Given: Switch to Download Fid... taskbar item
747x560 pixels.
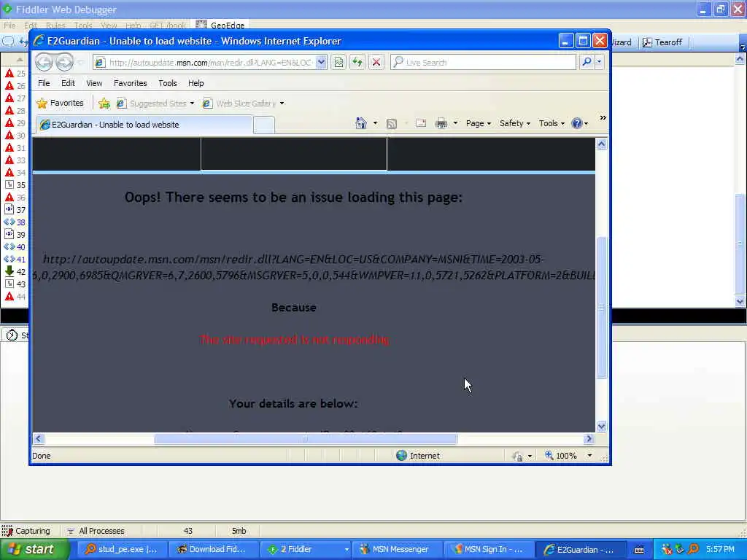Looking at the screenshot, I should (214, 550).
